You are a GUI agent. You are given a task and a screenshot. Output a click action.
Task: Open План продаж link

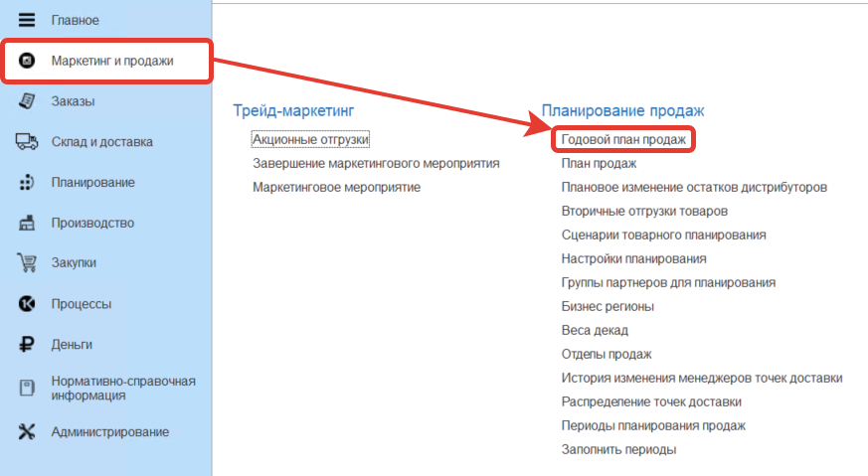599,163
